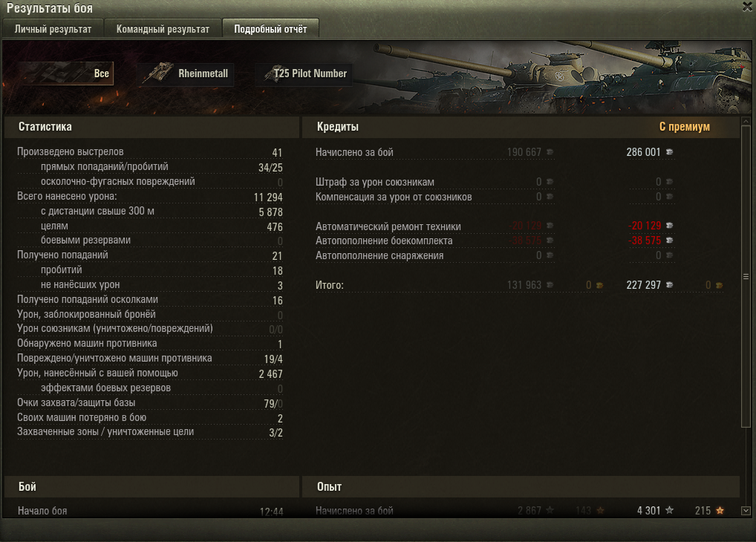The width and height of the screenshot is (756, 542).
Task: Click the Rheinmetall tank icon
Action: click(159, 72)
